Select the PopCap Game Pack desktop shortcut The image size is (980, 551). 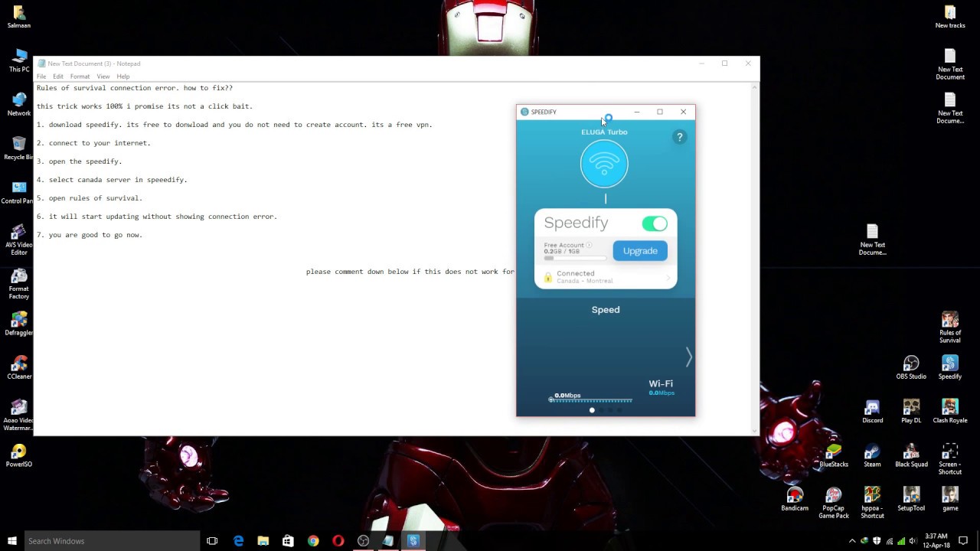click(x=834, y=504)
